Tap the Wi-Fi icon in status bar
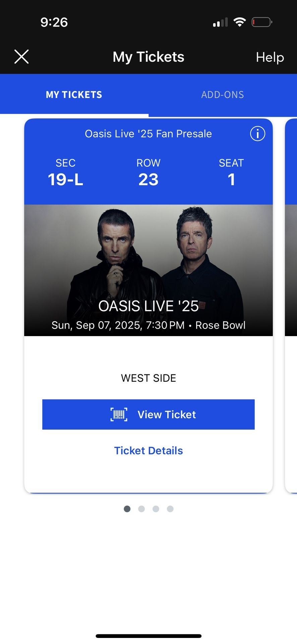297x644 pixels. [240, 22]
